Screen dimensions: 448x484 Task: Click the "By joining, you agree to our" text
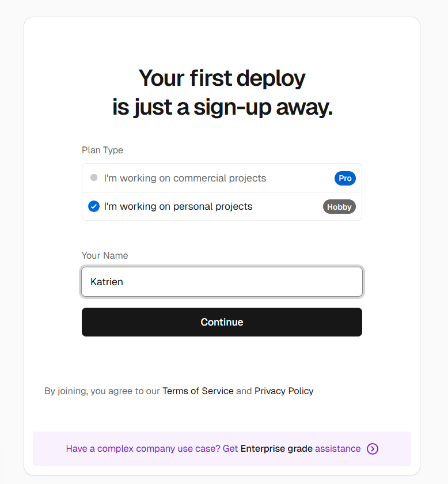pyautogui.click(x=102, y=391)
